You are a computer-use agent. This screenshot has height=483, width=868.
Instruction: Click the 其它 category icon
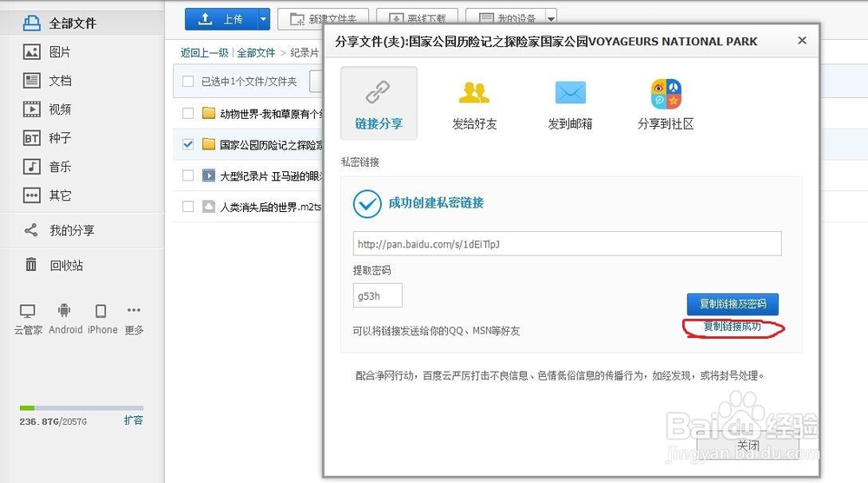(31, 195)
